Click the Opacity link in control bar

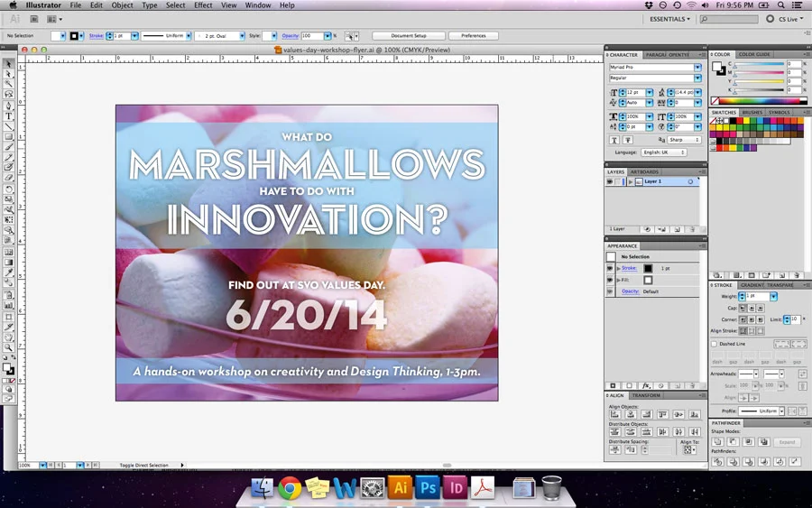click(291, 36)
